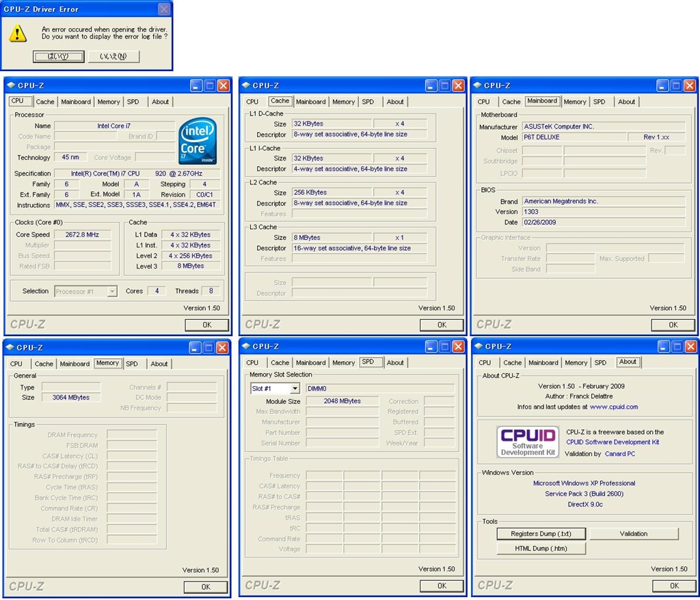700x600 pixels.
Task: Click the Memory Size field 3064 MBytes
Action: [71, 397]
